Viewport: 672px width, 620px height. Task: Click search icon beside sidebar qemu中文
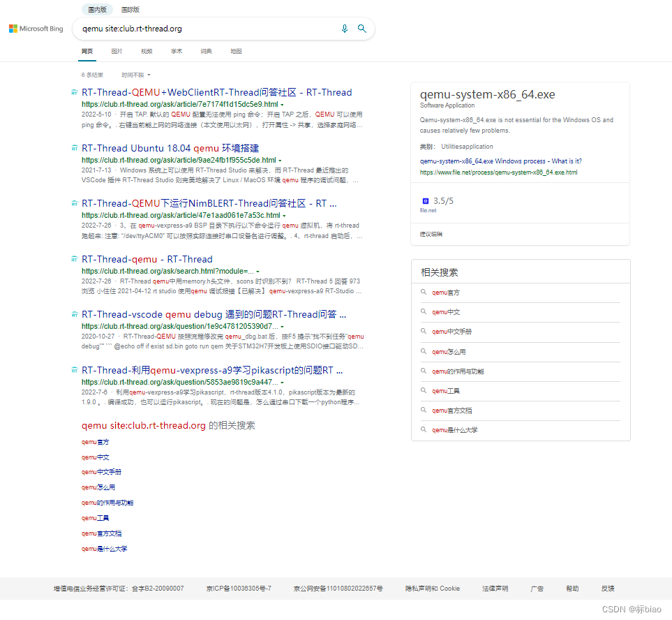tap(424, 311)
